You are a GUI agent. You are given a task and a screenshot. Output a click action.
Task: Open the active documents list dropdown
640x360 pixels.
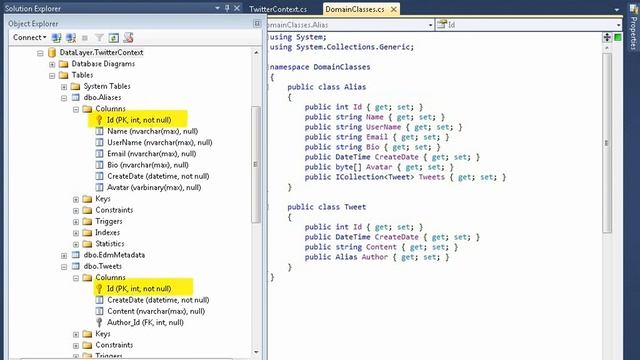tap(617, 9)
